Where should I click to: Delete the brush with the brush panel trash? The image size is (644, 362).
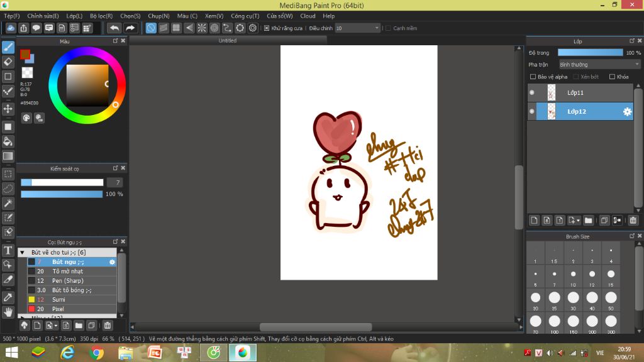tap(107, 326)
